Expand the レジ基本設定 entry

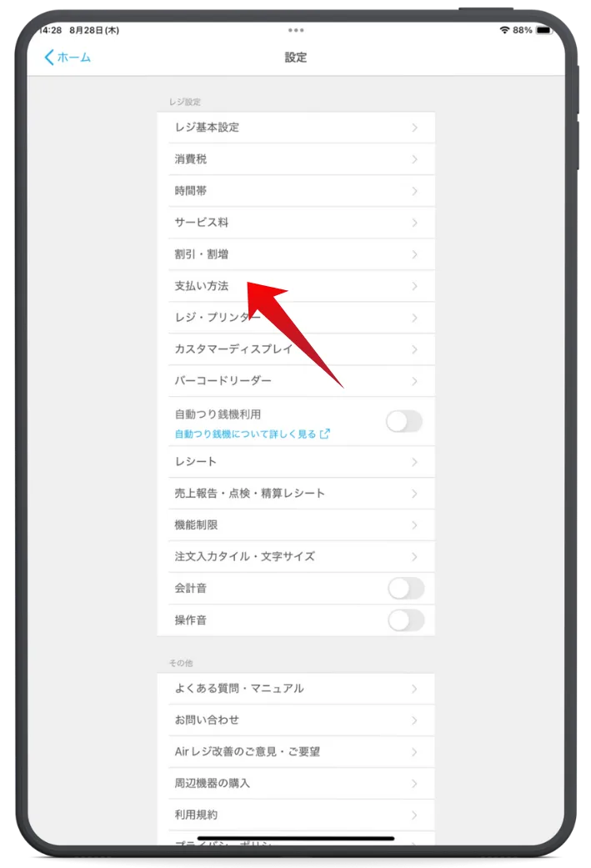[296, 128]
